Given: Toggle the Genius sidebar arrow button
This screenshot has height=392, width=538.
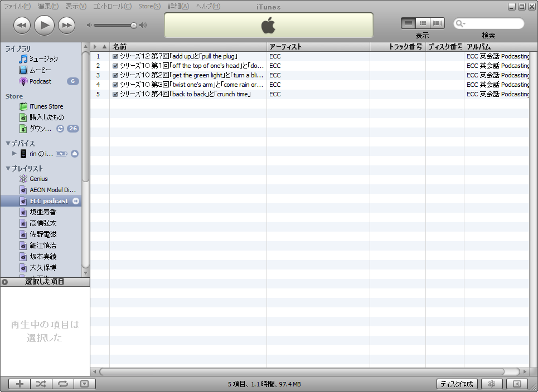Looking at the screenshot, I should (x=517, y=384).
